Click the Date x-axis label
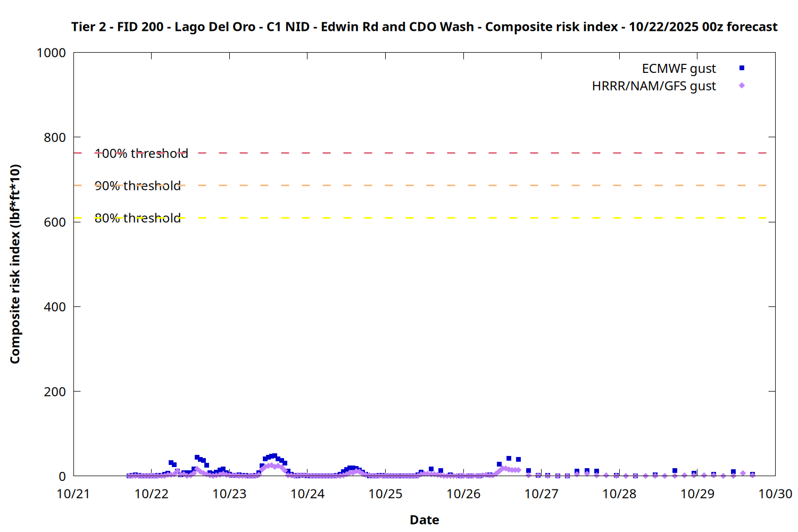798x532 pixels. click(424, 520)
